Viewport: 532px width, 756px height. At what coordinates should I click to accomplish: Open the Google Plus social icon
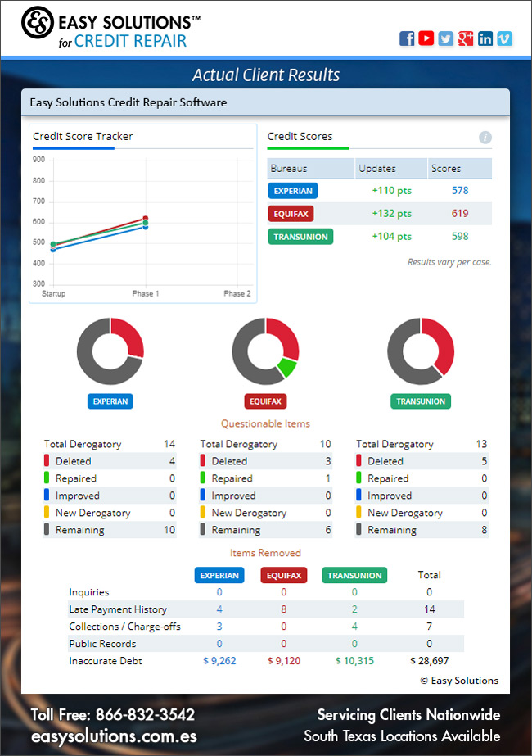point(466,38)
